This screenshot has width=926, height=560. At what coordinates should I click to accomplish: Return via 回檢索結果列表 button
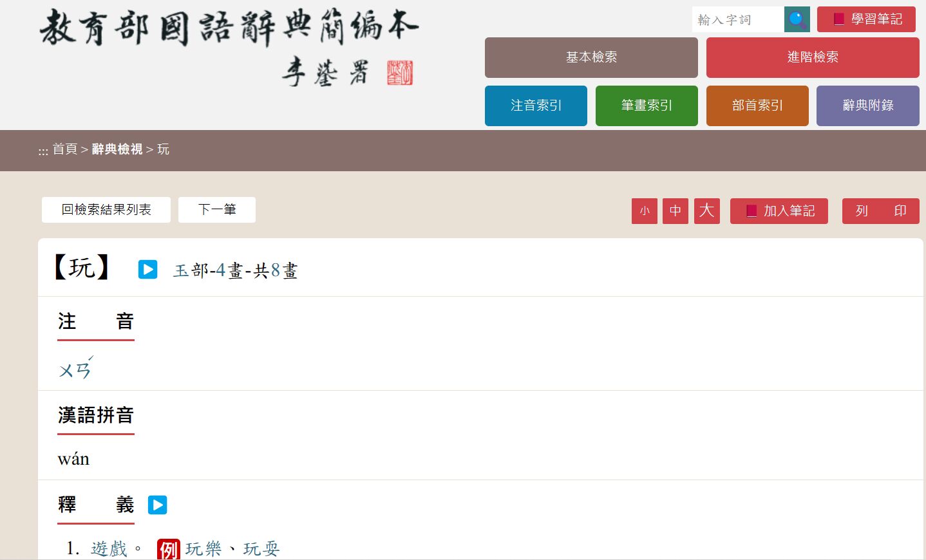(x=106, y=210)
